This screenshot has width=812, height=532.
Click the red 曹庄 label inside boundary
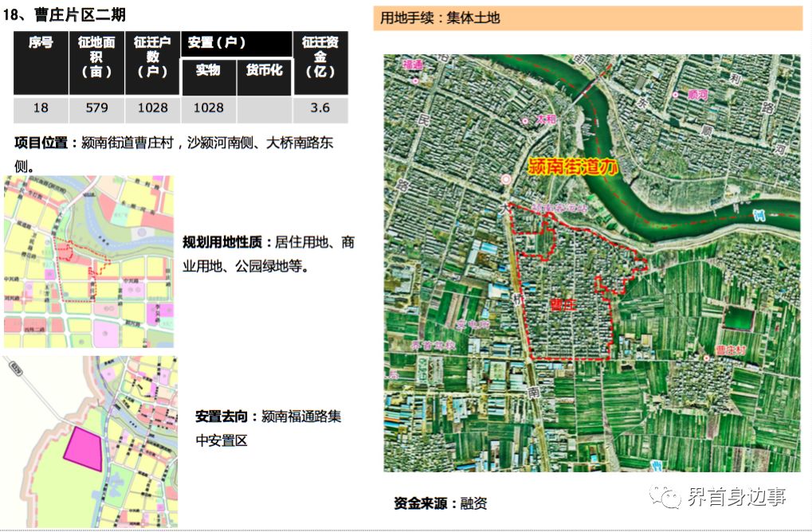click(563, 305)
